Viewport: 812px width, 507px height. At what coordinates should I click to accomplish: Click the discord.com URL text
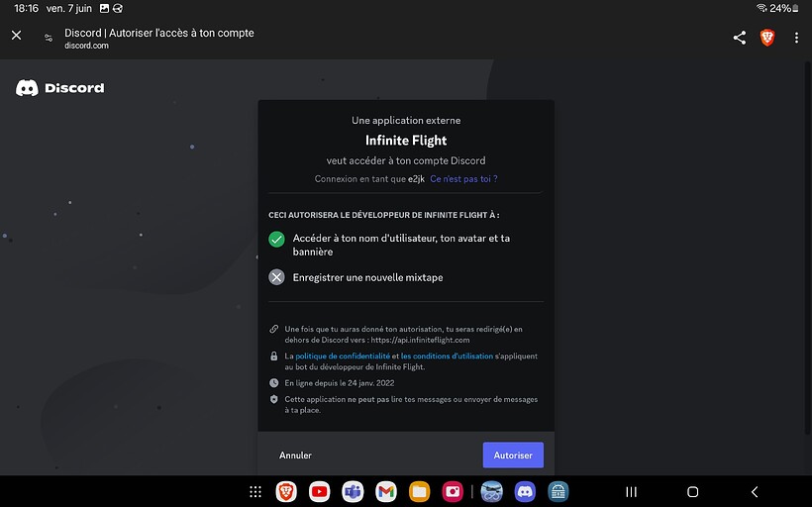(86, 46)
